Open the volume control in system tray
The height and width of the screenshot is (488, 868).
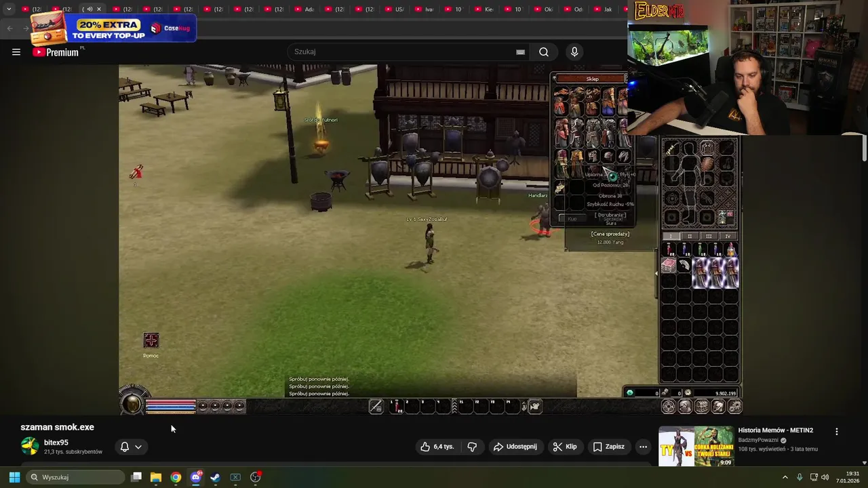tap(825, 477)
